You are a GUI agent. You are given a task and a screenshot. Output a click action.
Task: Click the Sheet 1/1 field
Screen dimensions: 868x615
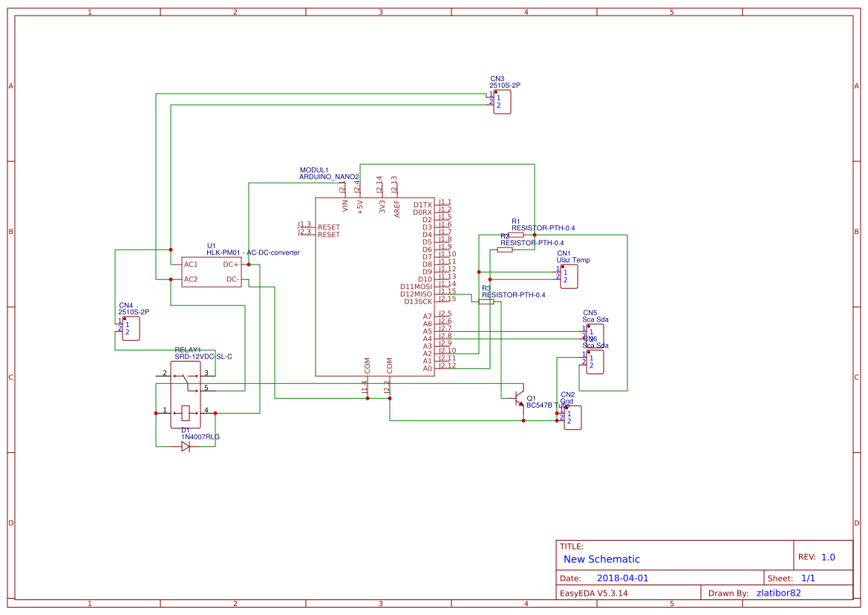[x=792, y=577]
